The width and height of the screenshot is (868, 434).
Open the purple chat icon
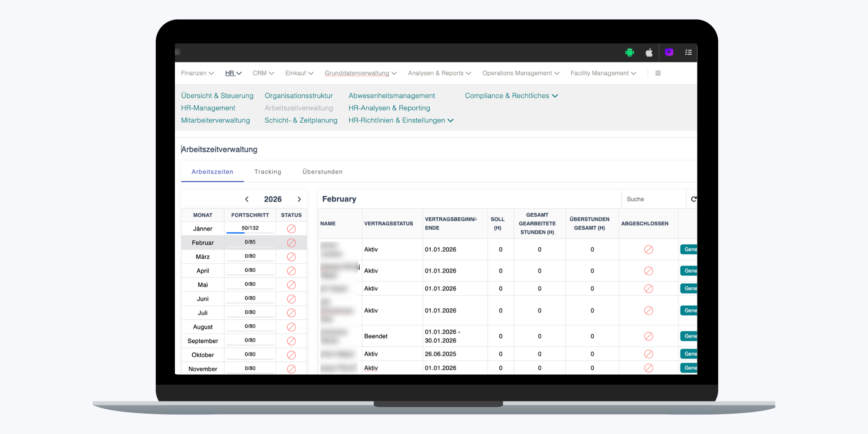(669, 53)
